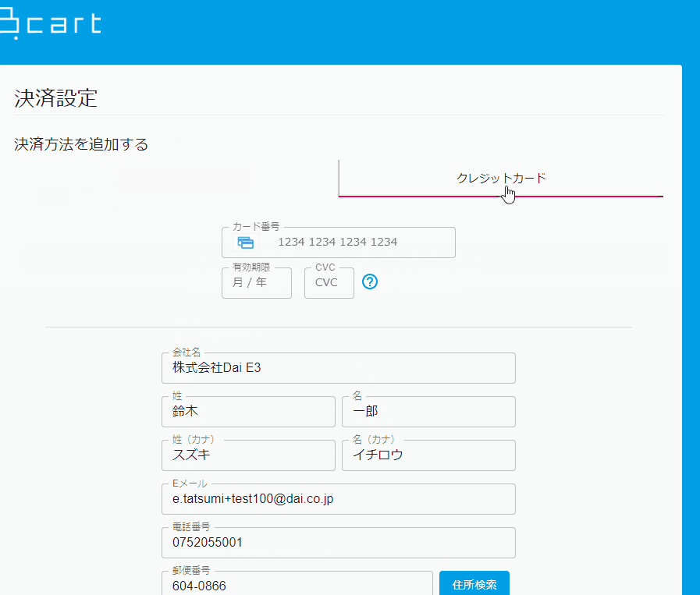Click the 郵便番号 field with 604-0866
Viewport: 700px width, 595px height.
point(297,586)
